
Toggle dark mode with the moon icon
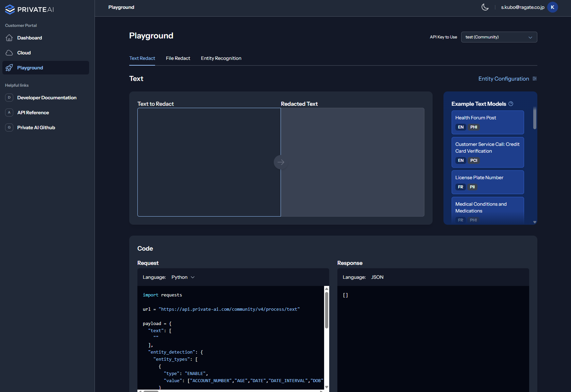(485, 7)
